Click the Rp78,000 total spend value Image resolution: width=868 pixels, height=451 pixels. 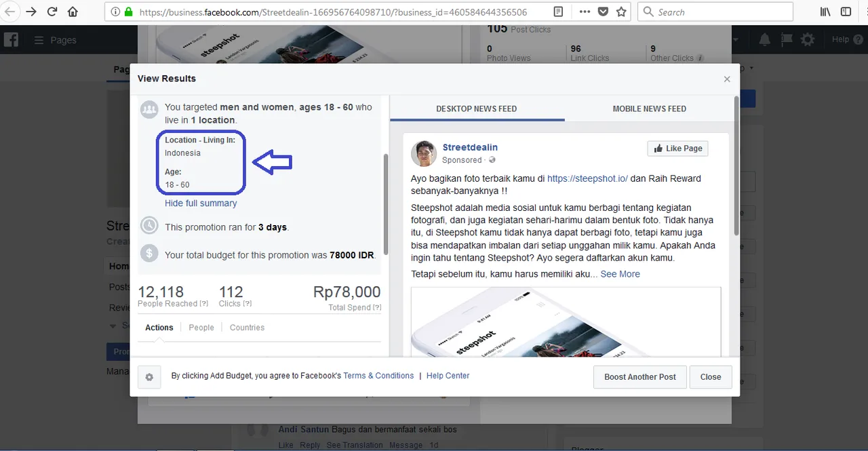tap(347, 292)
